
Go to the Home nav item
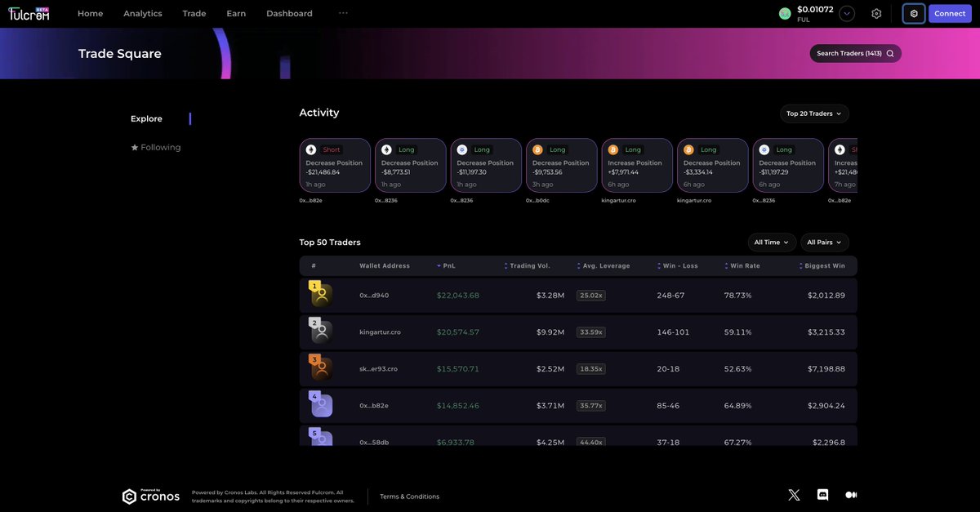coord(90,13)
